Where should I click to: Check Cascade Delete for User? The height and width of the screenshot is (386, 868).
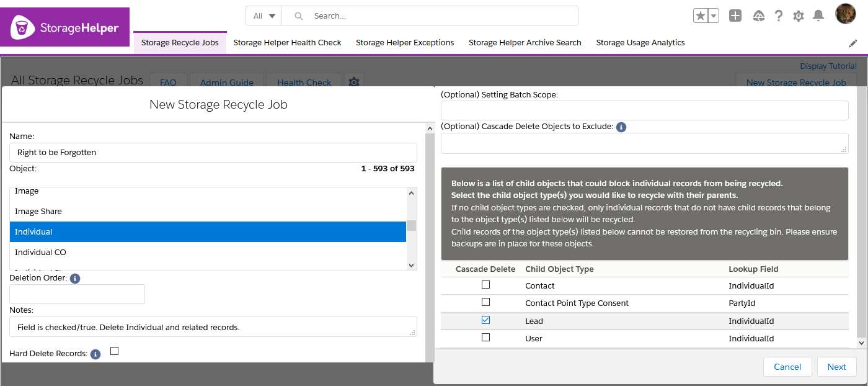486,338
